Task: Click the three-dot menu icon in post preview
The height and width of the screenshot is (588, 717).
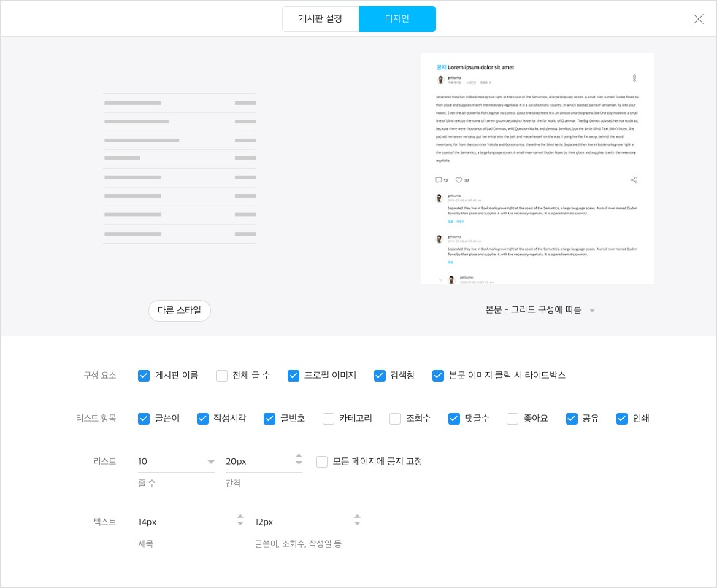Action: 634,78
